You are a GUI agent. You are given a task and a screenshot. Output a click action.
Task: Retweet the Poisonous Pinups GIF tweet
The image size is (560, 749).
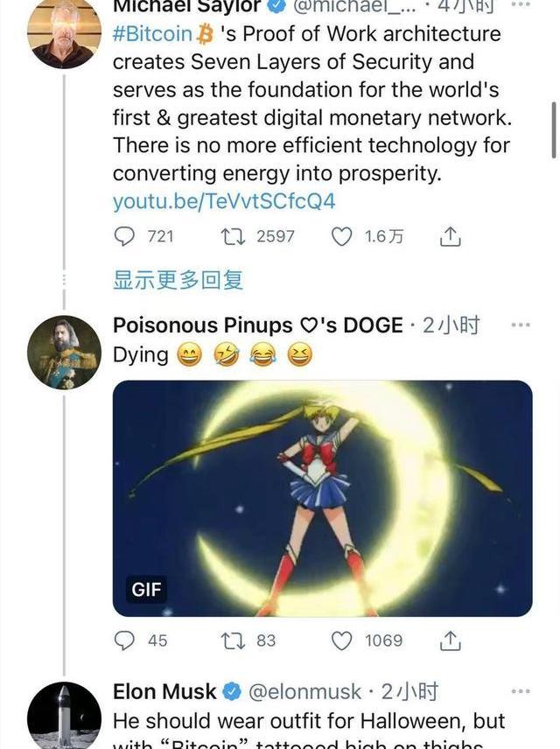coord(234,640)
